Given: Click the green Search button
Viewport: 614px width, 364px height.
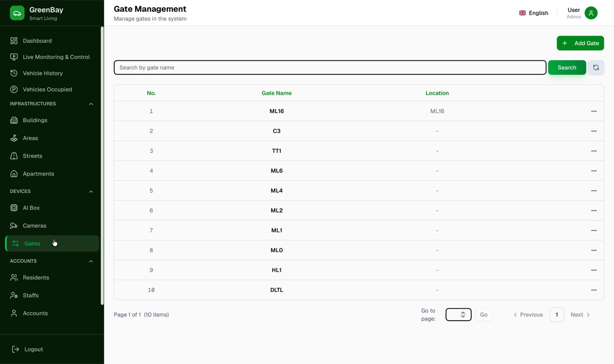Looking at the screenshot, I should coord(567,67).
